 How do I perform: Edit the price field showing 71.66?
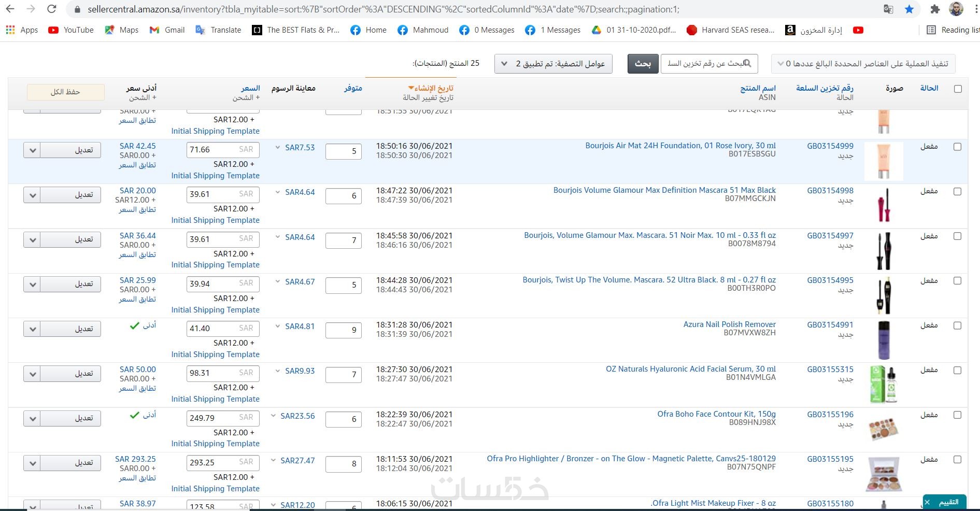tap(223, 150)
